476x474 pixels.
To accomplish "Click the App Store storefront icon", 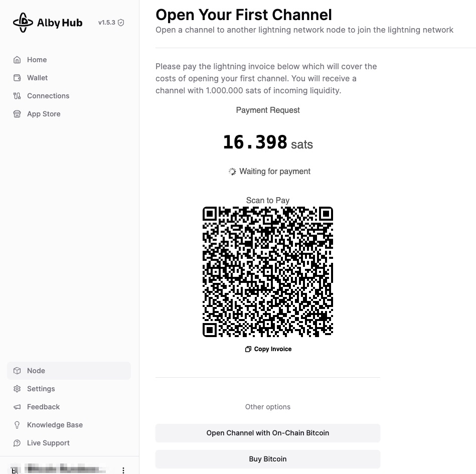I will click(17, 114).
